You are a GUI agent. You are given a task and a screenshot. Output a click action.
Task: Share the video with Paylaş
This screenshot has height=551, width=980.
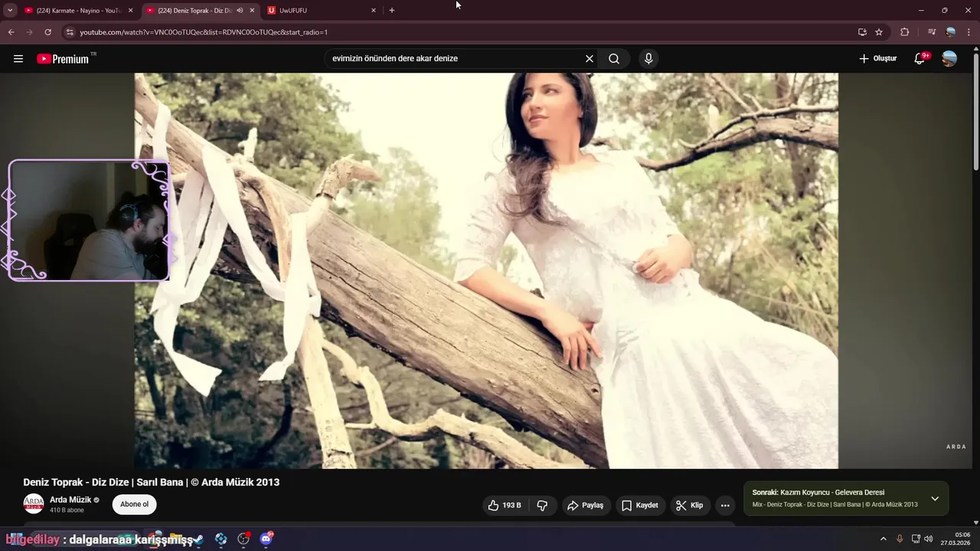point(585,505)
